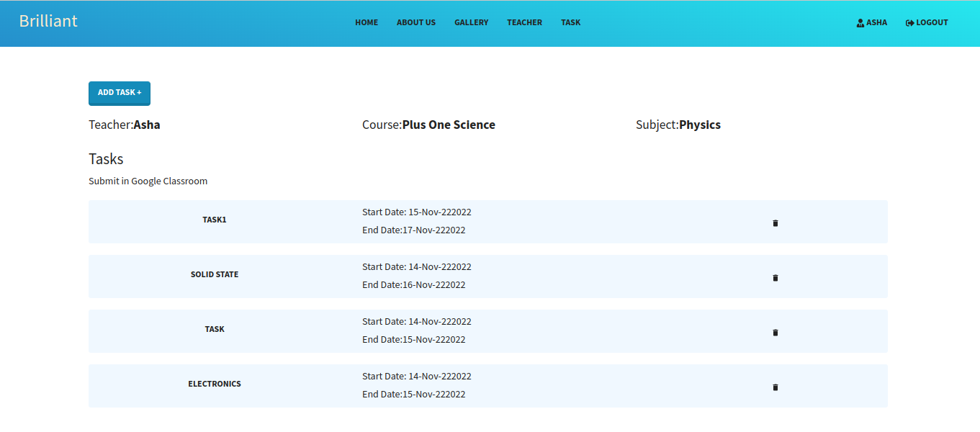Click the Teacher: Asha label

tap(125, 125)
